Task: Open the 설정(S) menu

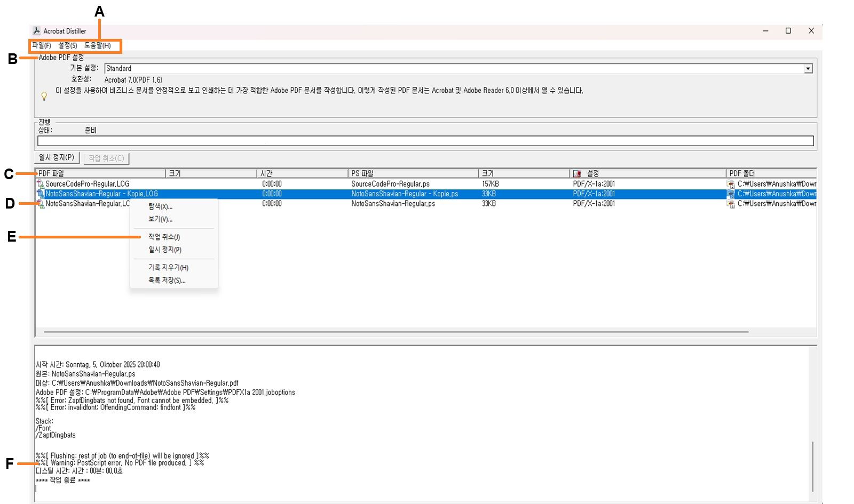Action: (68, 46)
